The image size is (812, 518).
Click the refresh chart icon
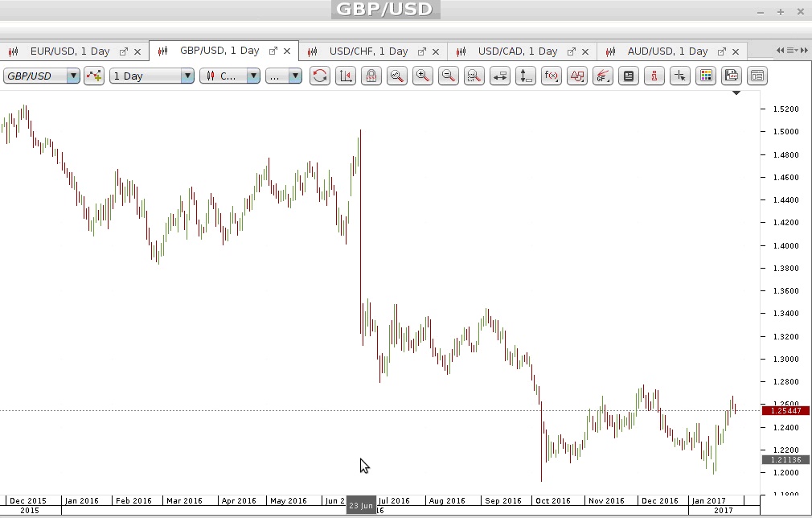320,76
